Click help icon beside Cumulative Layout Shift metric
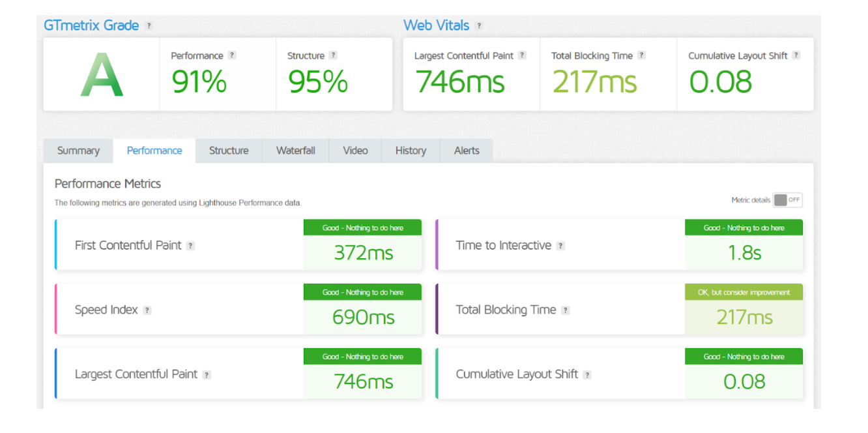868x433 pixels. point(587,375)
